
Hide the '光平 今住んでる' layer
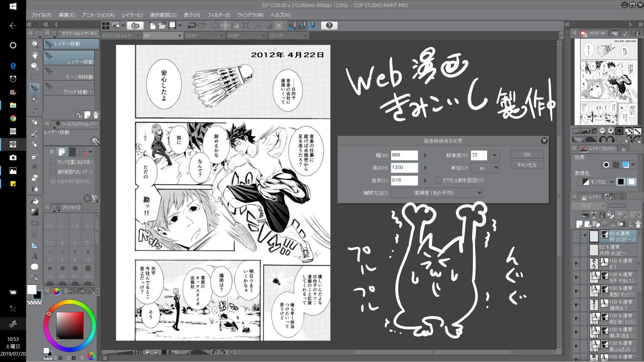[x=576, y=277]
